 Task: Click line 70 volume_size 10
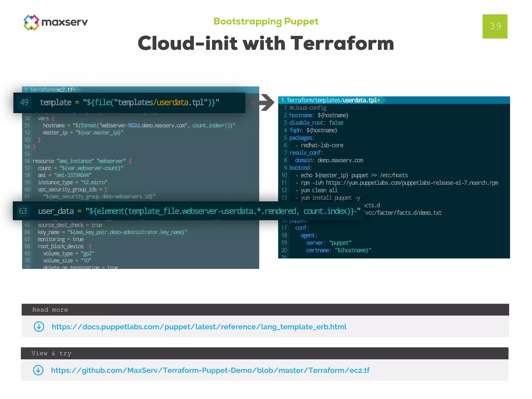[x=67, y=261]
